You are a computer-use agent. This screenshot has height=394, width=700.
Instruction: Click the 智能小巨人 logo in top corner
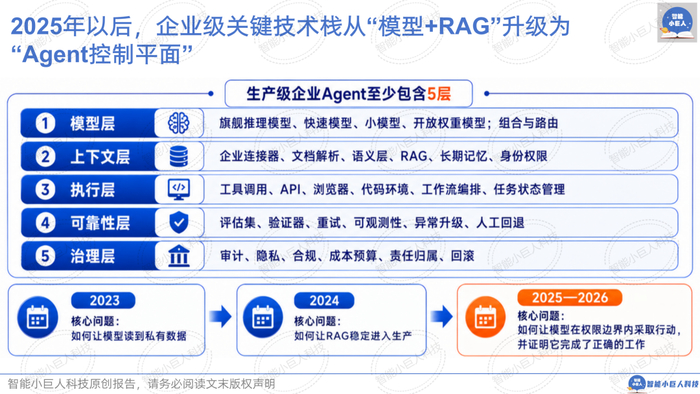[677, 22]
